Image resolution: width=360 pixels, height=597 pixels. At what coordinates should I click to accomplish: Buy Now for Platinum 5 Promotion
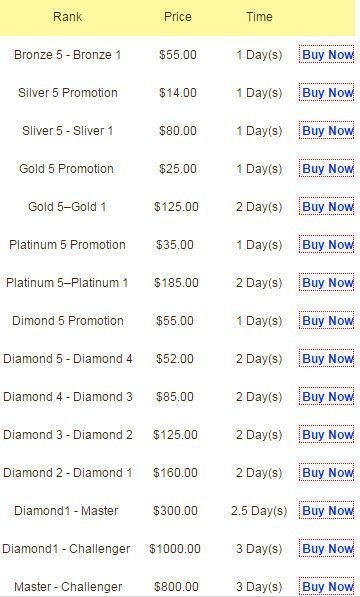[x=327, y=245]
